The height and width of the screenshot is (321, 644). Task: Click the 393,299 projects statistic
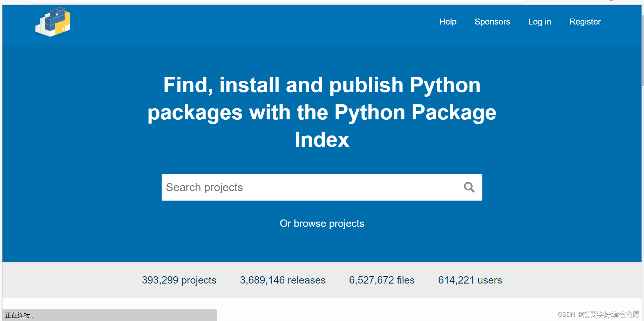[179, 280]
